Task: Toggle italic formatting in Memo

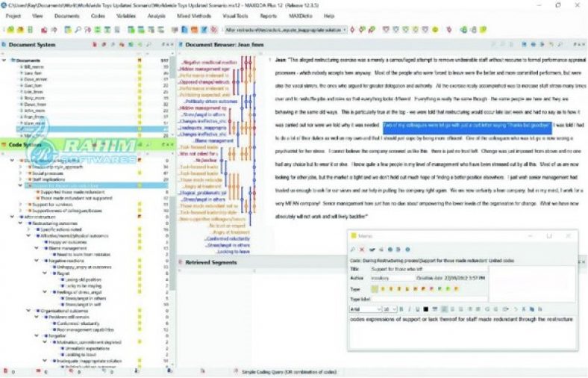Action: [409, 309]
